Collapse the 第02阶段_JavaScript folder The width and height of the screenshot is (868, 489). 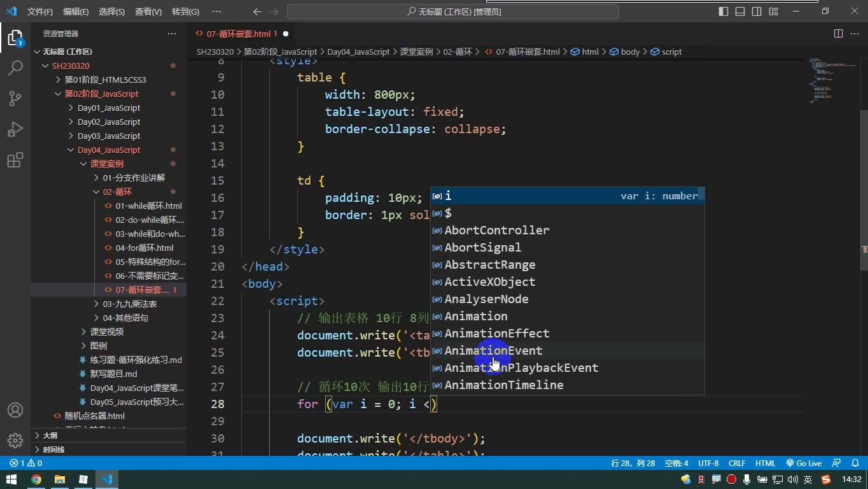click(101, 94)
